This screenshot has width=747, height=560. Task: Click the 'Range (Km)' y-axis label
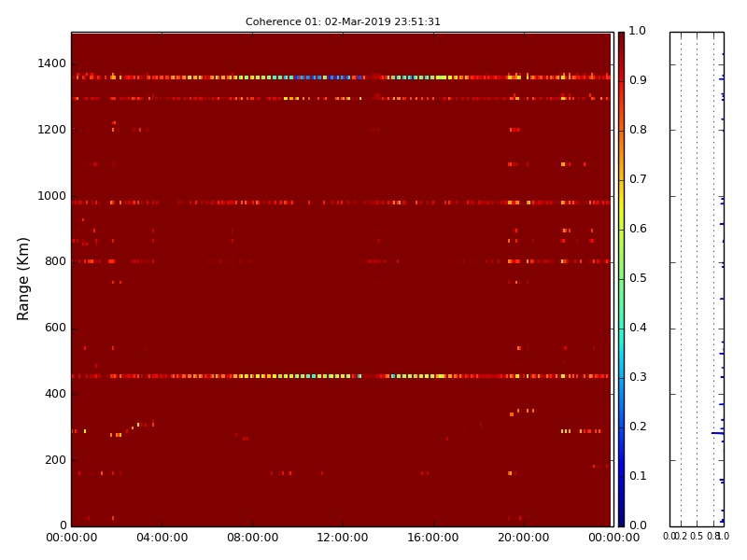[x=22, y=279]
